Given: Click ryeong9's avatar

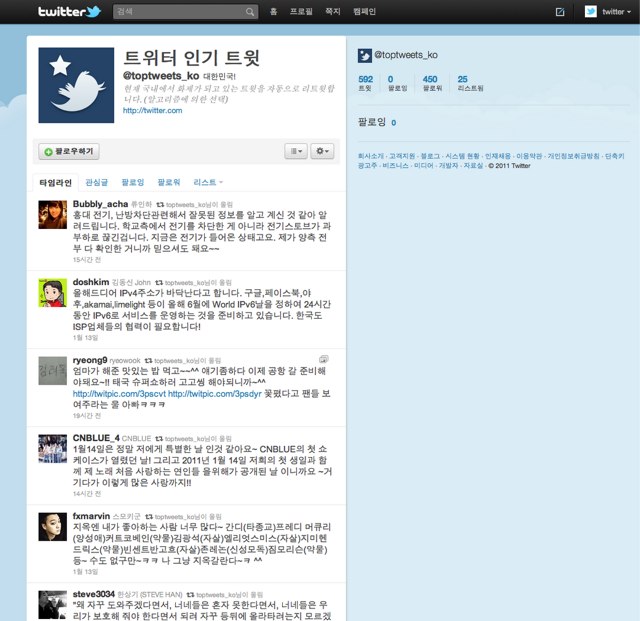Looking at the screenshot, I should click(53, 371).
